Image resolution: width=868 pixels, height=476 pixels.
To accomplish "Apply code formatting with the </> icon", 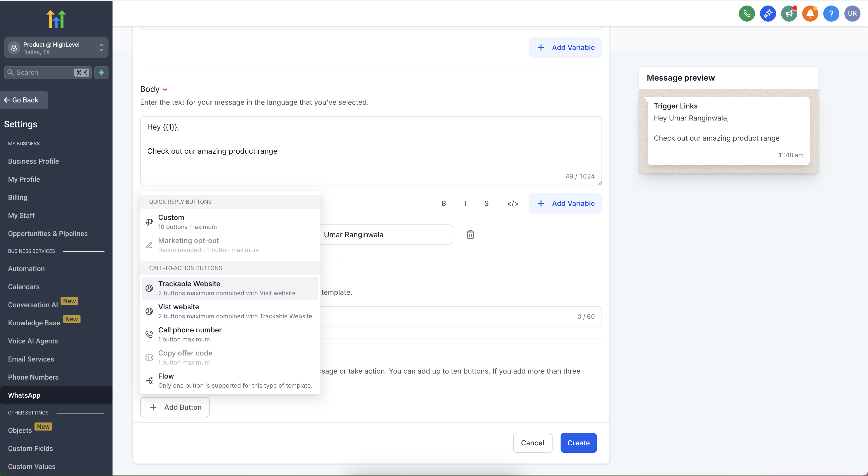I will [513, 203].
